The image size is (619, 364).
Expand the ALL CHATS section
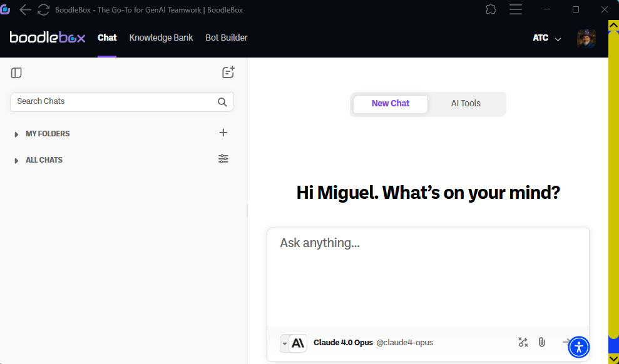point(17,161)
